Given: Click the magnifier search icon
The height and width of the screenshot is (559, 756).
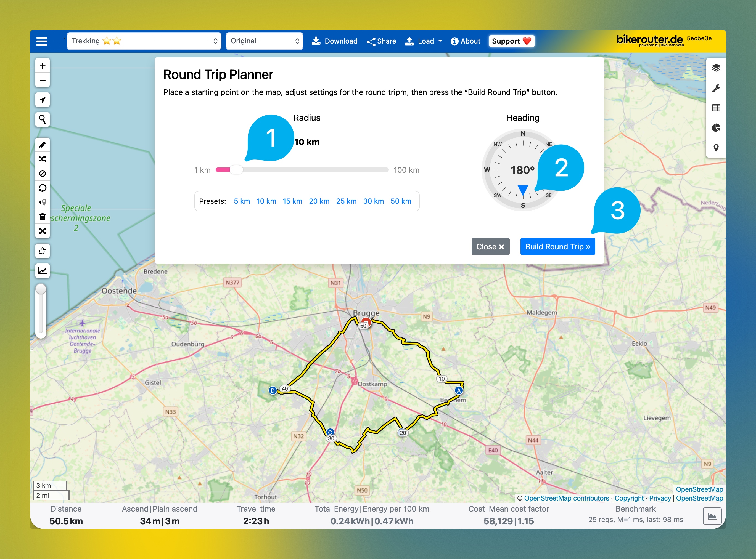Looking at the screenshot, I should tap(42, 119).
